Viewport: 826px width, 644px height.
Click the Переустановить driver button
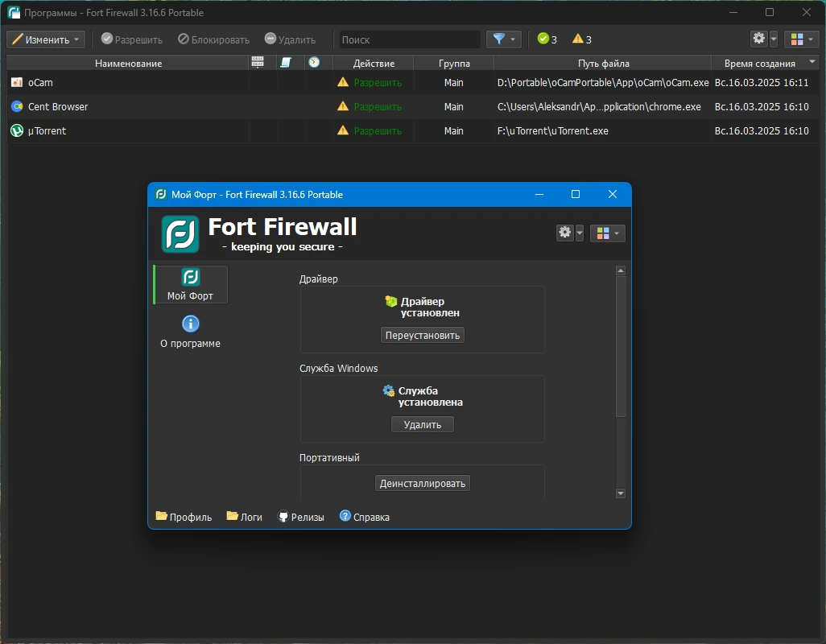pos(423,336)
